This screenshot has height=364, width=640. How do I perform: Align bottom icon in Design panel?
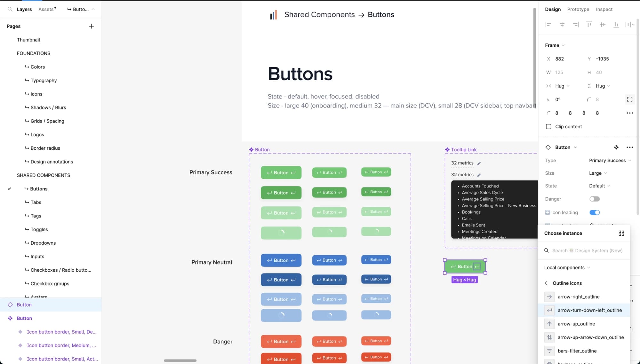click(616, 25)
